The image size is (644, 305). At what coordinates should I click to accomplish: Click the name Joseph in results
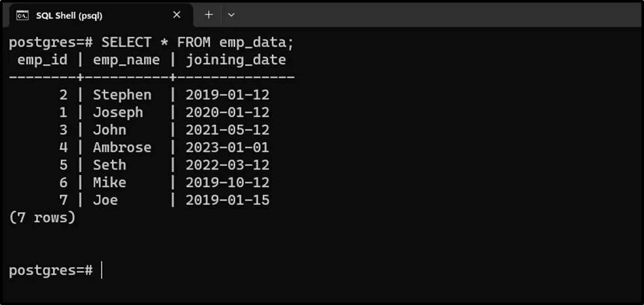coord(118,113)
